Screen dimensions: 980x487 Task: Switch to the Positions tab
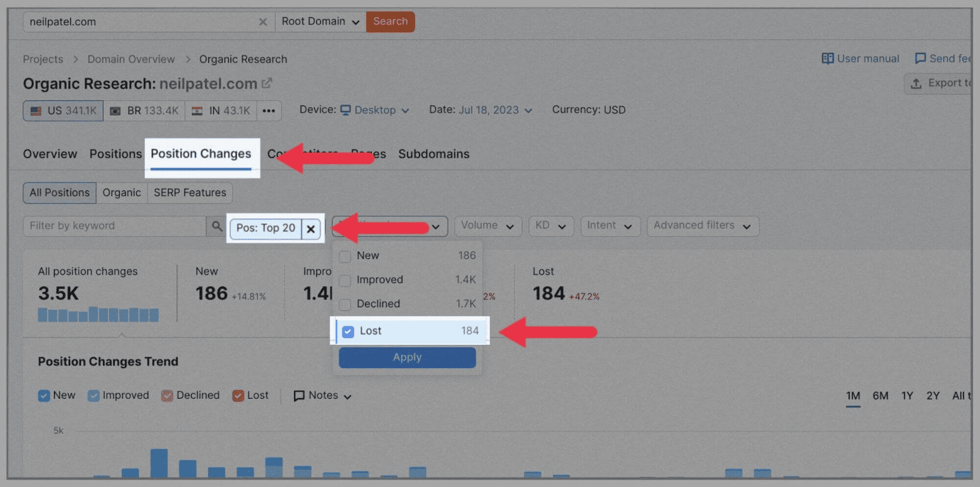click(x=116, y=154)
